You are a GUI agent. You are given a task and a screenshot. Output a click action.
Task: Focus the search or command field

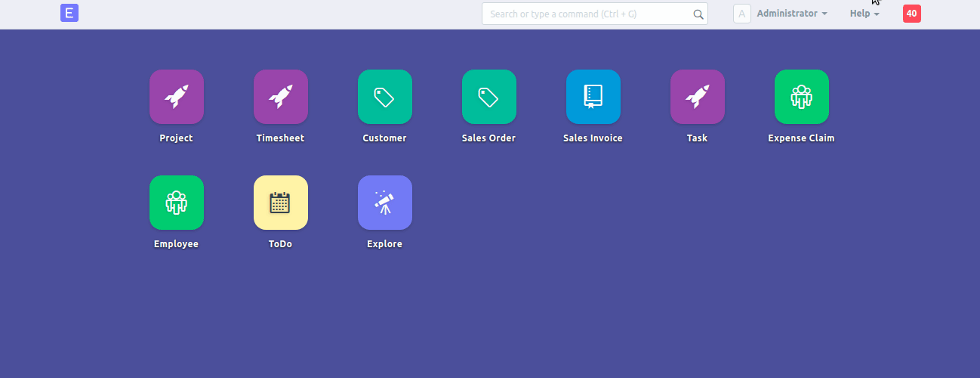point(595,14)
